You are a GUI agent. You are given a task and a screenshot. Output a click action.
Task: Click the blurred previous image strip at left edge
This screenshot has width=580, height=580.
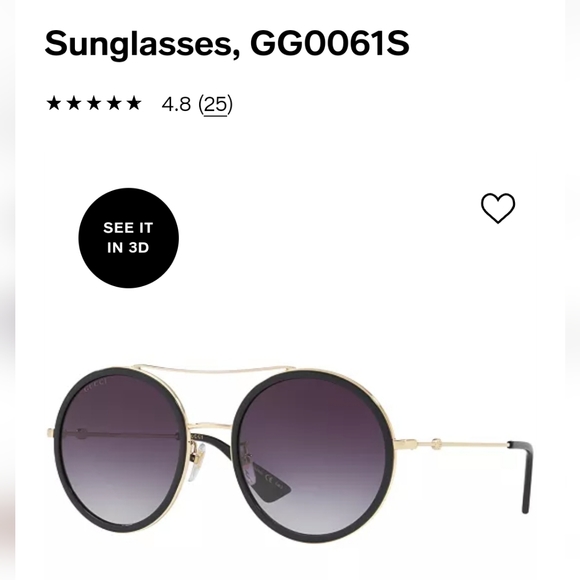coord(7,290)
